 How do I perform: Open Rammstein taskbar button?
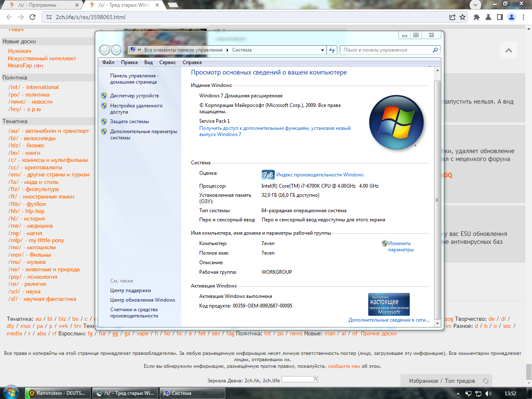click(58, 393)
